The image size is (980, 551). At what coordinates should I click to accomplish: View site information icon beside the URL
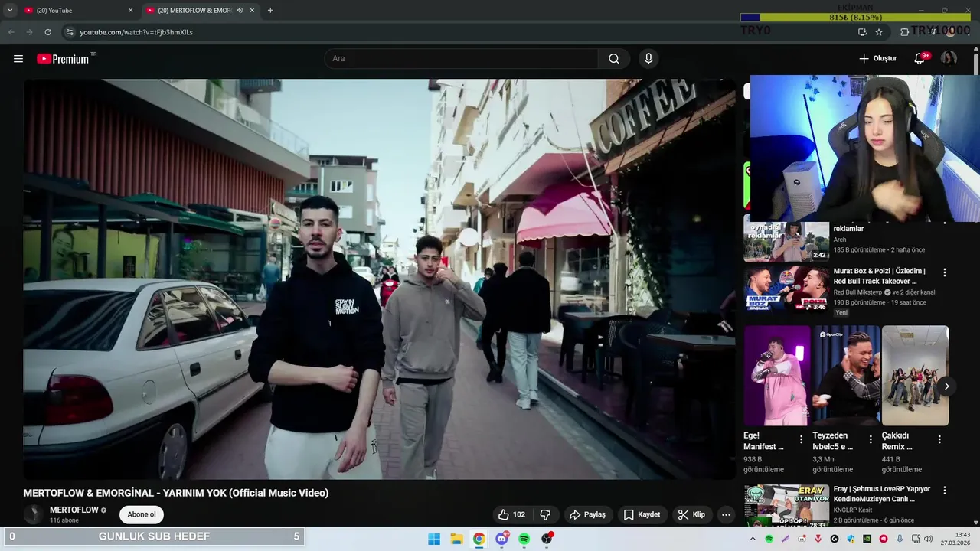click(x=69, y=32)
